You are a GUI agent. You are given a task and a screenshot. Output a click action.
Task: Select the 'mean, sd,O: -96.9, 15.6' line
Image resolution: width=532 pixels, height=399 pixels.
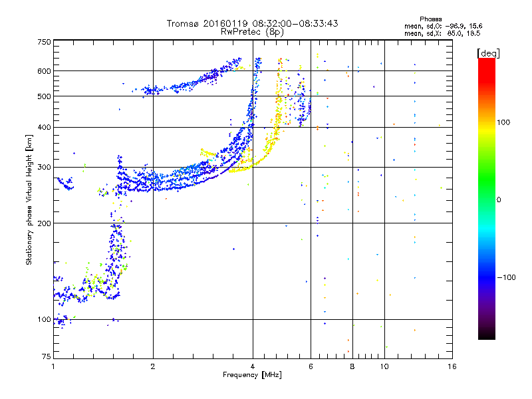click(x=443, y=26)
